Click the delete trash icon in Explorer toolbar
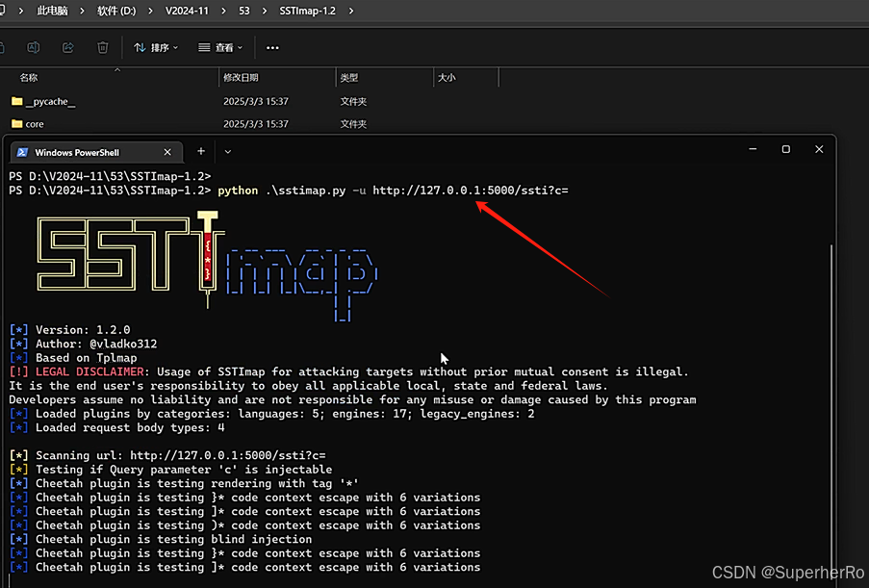The height and width of the screenshot is (588, 869). 103,48
